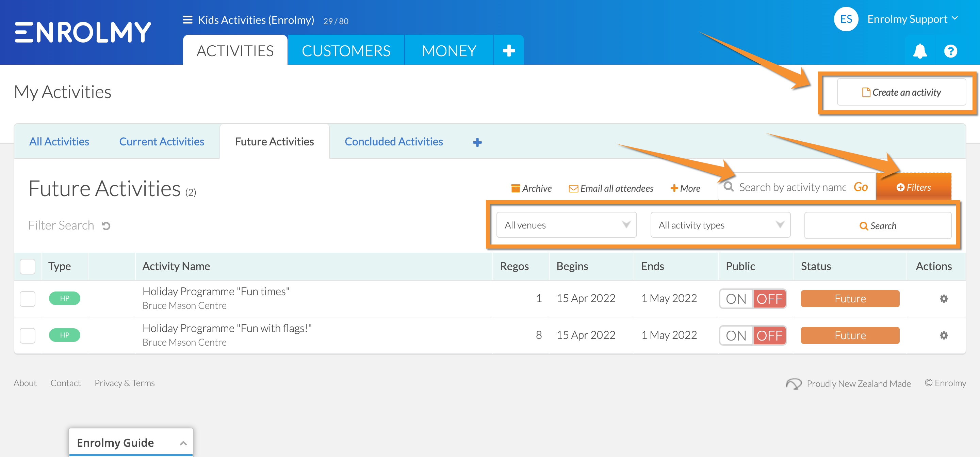This screenshot has height=457, width=980.
Task: Open actions gear for "Fun with flags!" programme
Action: (x=944, y=335)
